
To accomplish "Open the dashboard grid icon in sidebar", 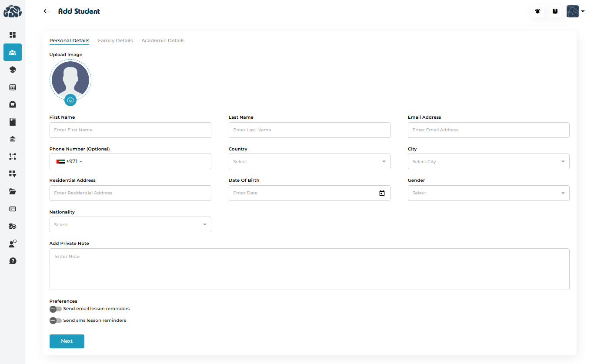I will click(13, 35).
